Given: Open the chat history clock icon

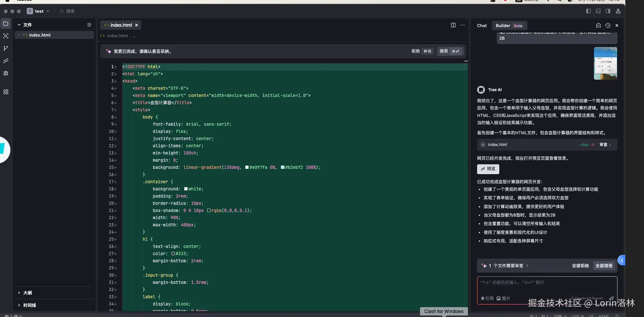Looking at the screenshot, I should click(x=608, y=25).
